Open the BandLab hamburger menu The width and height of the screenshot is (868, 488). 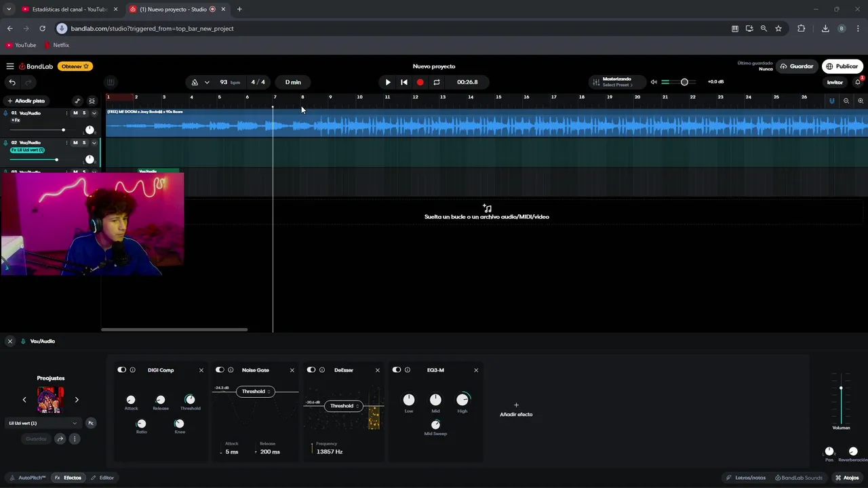click(x=10, y=66)
